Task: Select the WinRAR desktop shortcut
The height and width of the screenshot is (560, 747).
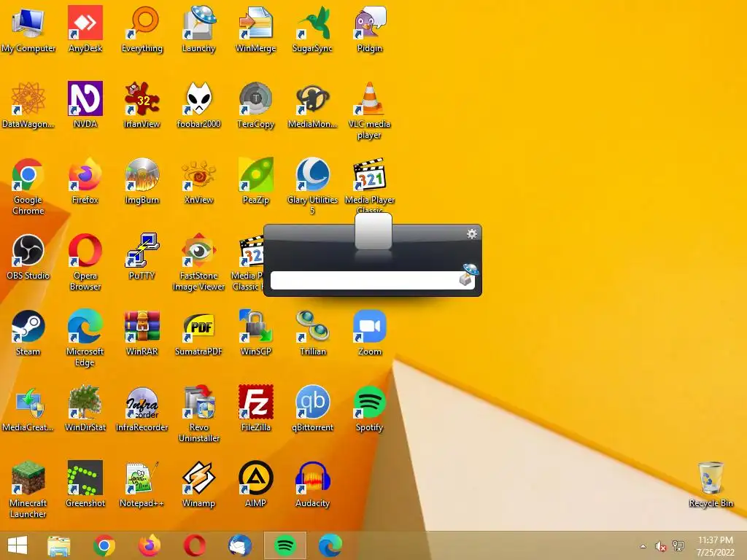Action: [x=142, y=332]
